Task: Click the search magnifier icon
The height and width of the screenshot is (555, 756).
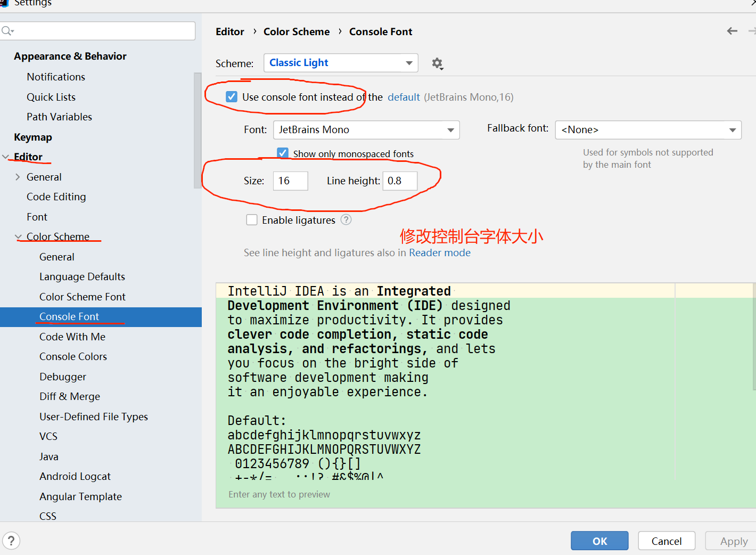Action: coord(7,31)
